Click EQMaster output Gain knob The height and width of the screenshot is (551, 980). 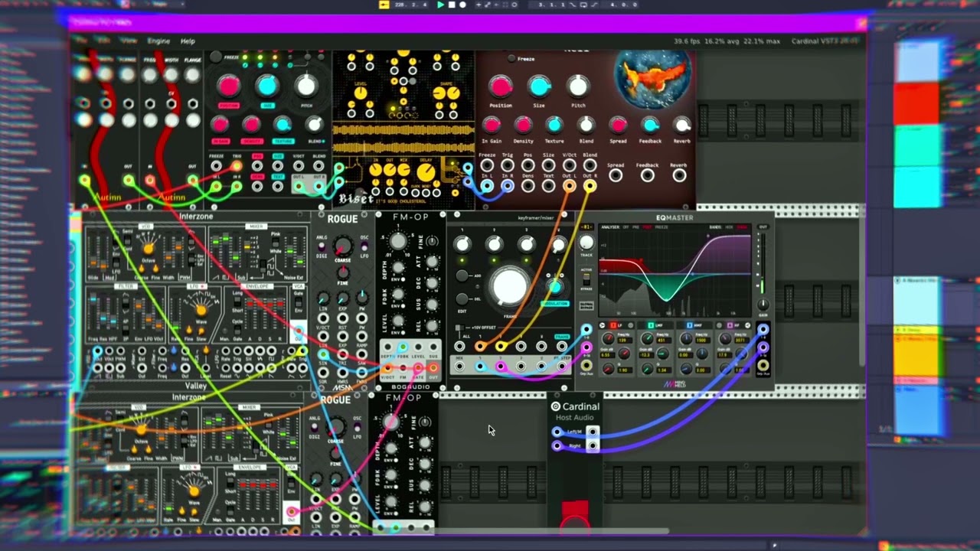(762, 305)
